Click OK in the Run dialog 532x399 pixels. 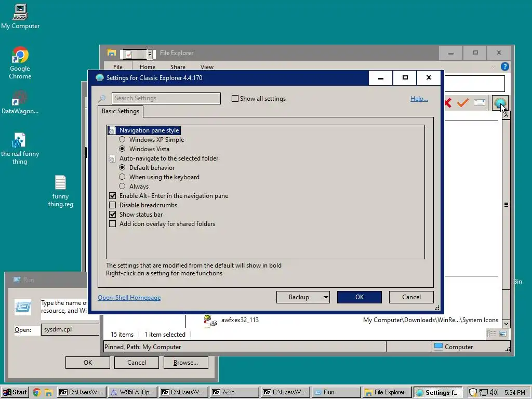tap(87, 362)
